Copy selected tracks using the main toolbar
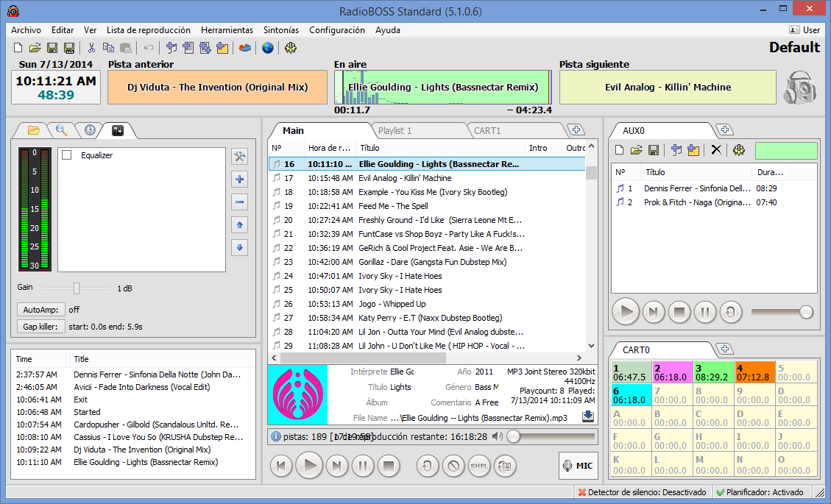The image size is (831, 504). 109,49
